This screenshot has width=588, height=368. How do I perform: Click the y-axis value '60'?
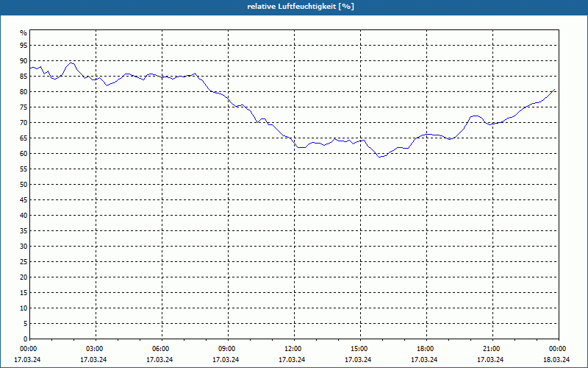[x=24, y=154]
